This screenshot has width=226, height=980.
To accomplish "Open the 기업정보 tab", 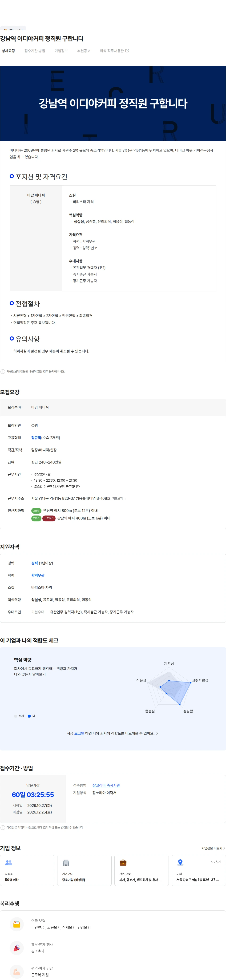I will coord(61,51).
